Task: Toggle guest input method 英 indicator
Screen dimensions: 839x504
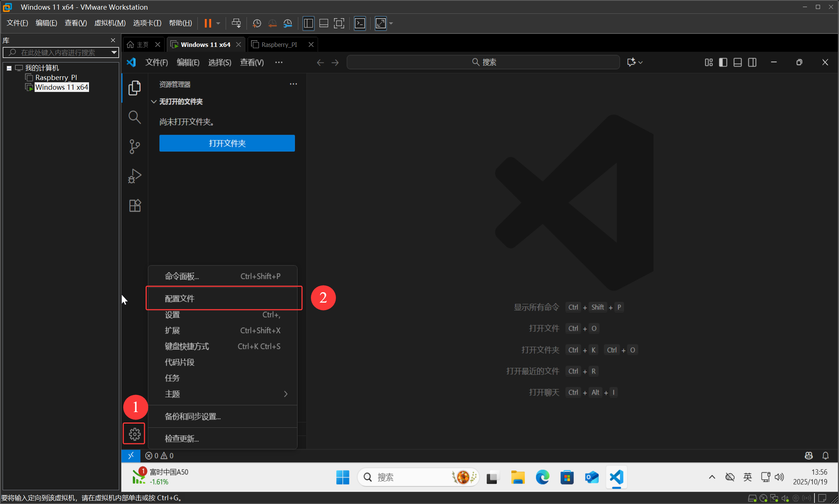Action: [x=747, y=477]
